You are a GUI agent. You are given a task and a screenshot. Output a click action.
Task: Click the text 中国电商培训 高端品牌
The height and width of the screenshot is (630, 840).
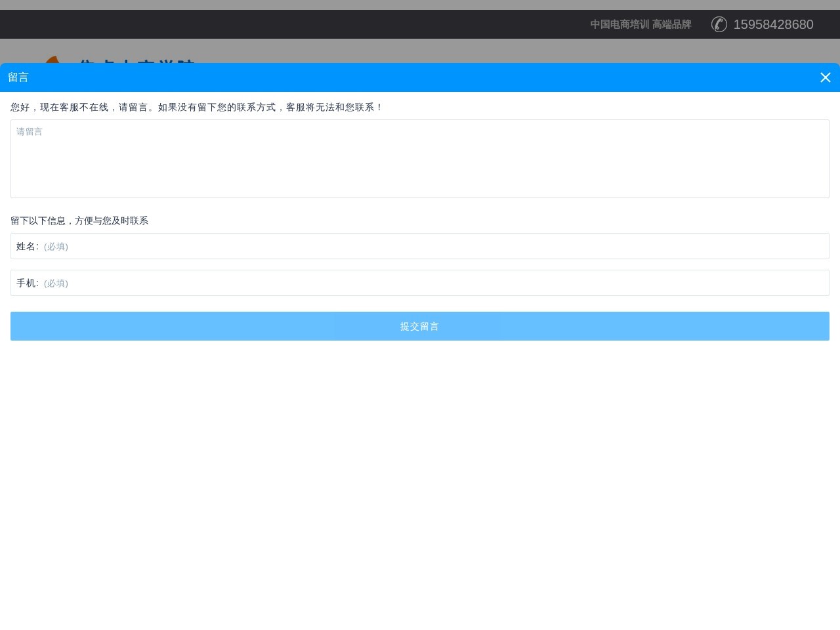point(640,24)
